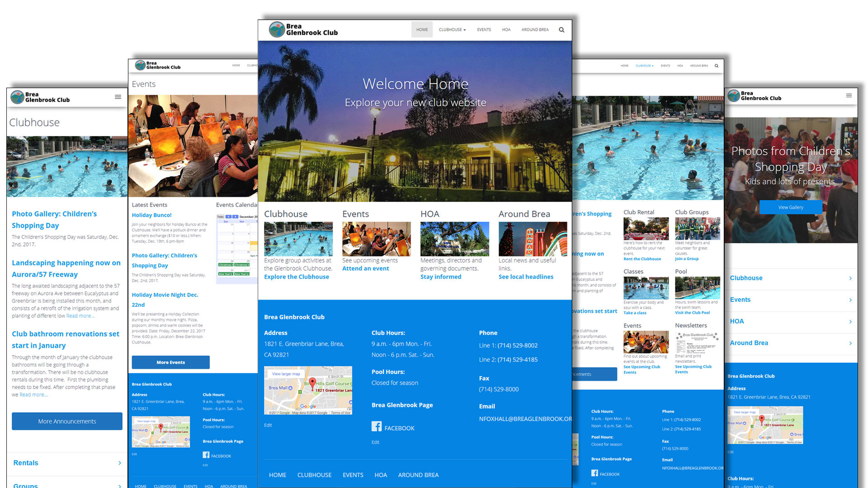Click the HOA section thumbnail image
This screenshot has height=488, width=868.
(x=454, y=239)
